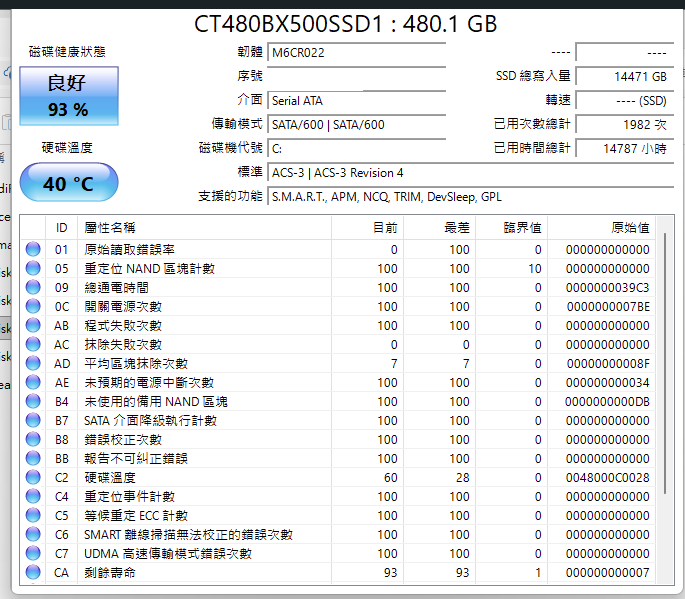Select current value 60 in 硬碟溫度 row
Viewport: 685px width, 599px height.
(391, 478)
